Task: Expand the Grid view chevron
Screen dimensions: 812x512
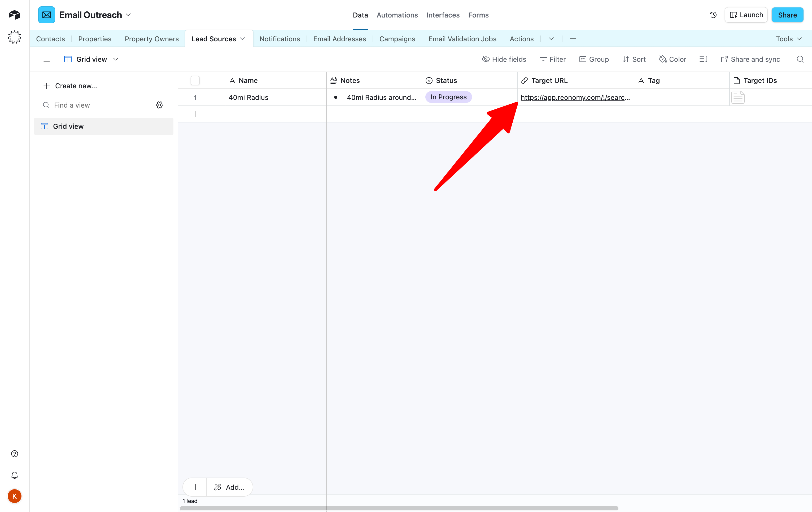Action: tap(116, 59)
